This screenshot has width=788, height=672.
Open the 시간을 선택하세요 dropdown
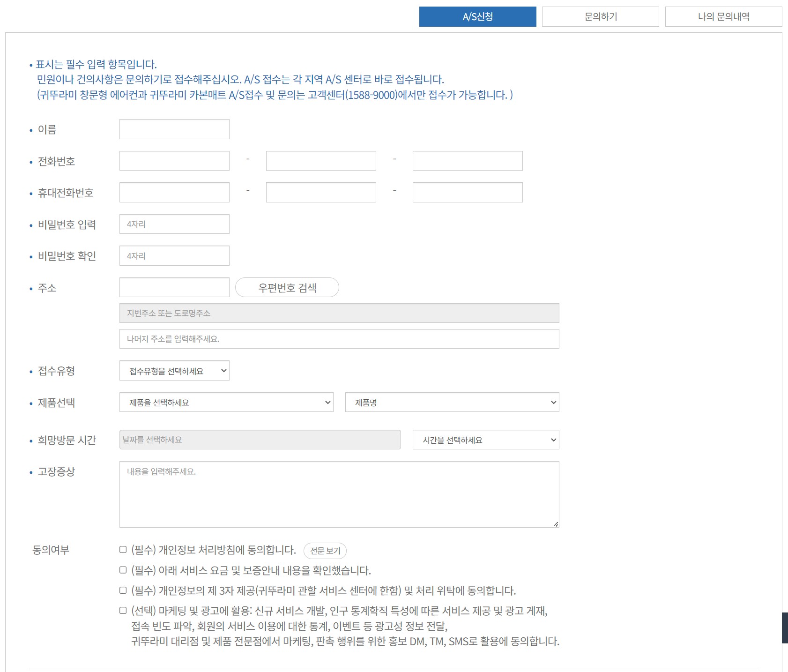point(485,440)
